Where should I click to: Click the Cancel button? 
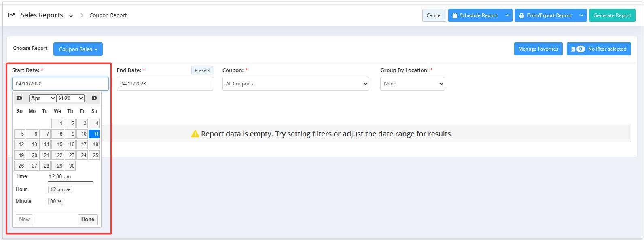[x=434, y=15]
